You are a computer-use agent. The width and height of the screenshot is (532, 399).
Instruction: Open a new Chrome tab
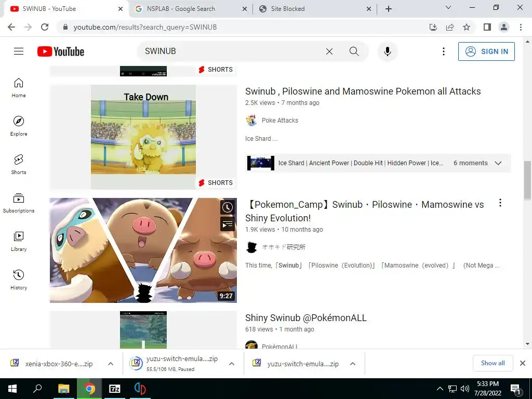tap(389, 9)
